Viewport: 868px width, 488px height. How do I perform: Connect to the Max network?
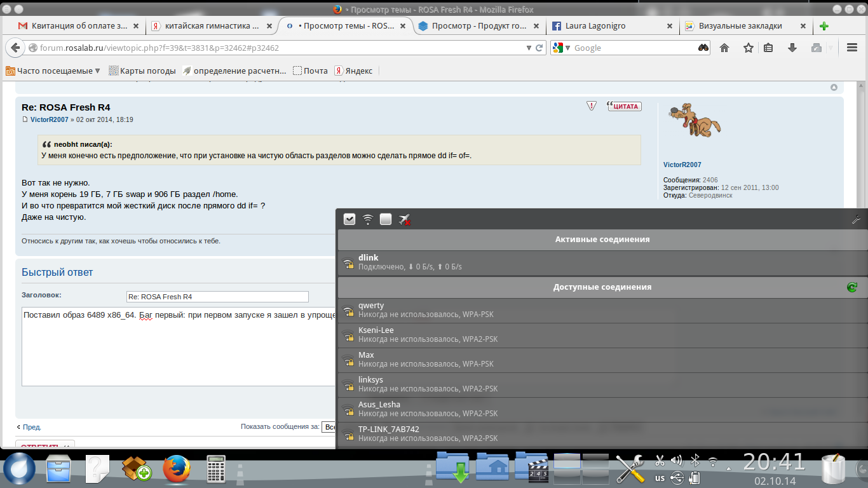click(x=602, y=360)
